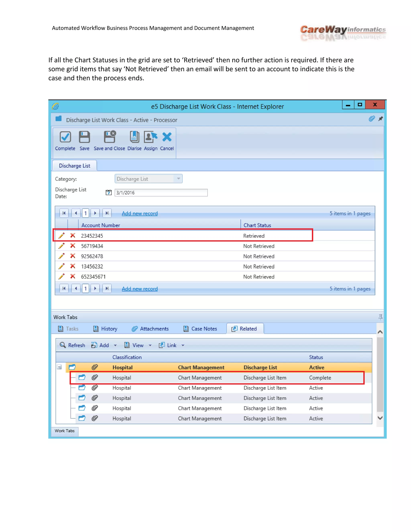The width and height of the screenshot is (411, 532).
Task: Edit account 92562478 with pencil icon
Action: [62, 256]
